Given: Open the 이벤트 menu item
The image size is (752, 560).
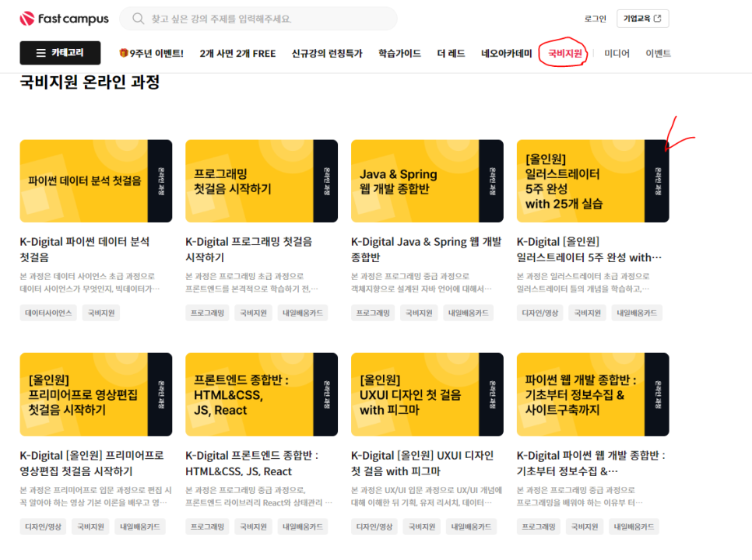Looking at the screenshot, I should click(658, 53).
